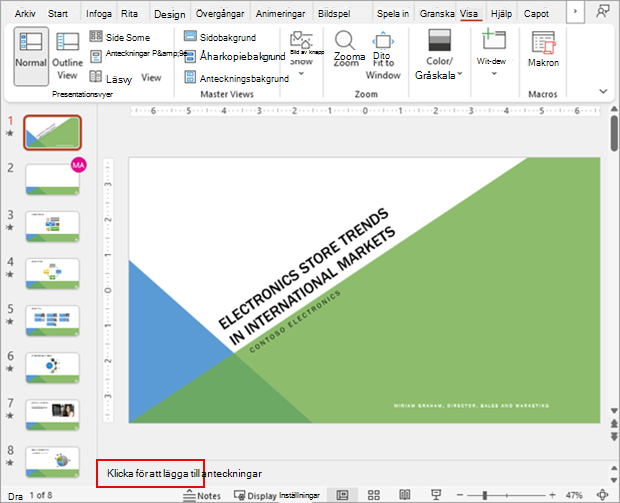Zoom out with the minus button
This screenshot has width=620, height=503.
(x=459, y=495)
